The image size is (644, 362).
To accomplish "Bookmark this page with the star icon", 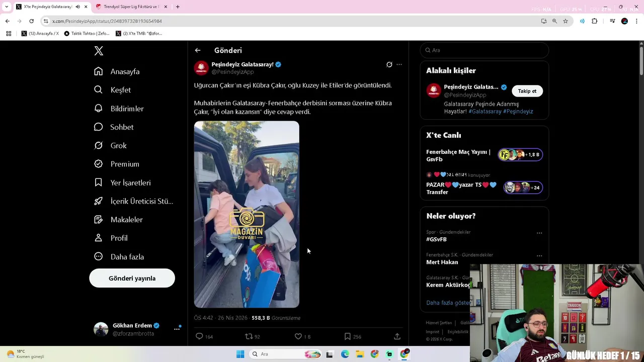I will [x=566, y=21].
